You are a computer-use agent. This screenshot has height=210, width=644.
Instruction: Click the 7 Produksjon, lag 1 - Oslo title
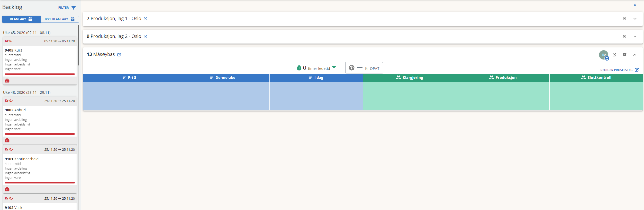(114, 19)
